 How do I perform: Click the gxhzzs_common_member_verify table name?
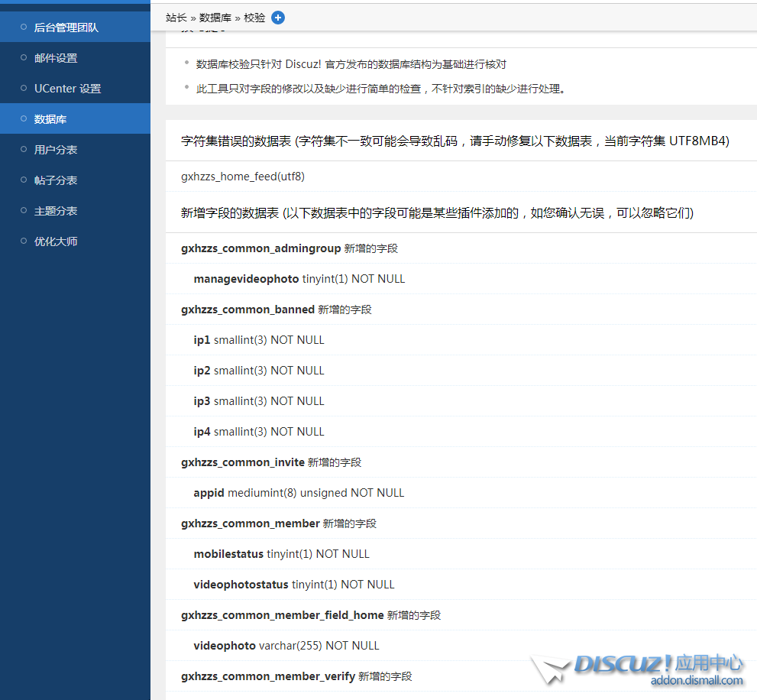click(x=268, y=676)
